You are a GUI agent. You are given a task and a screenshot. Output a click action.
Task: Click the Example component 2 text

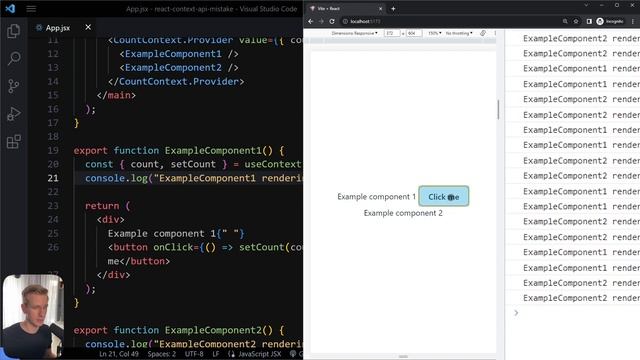click(x=403, y=213)
